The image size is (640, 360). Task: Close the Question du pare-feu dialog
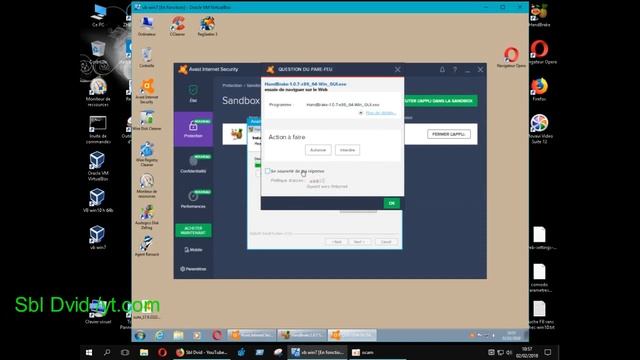click(398, 70)
